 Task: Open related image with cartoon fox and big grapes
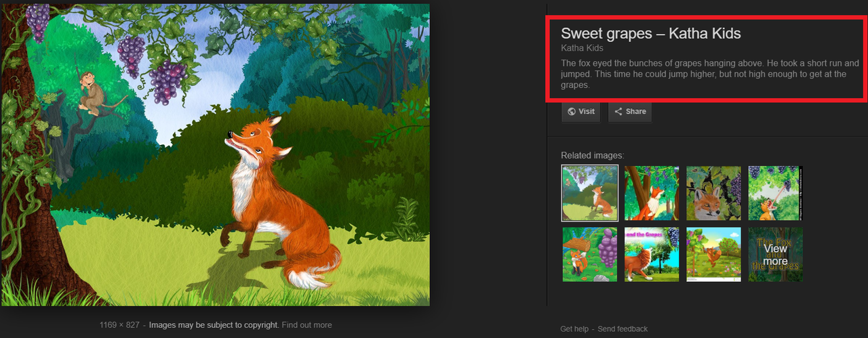tap(590, 255)
